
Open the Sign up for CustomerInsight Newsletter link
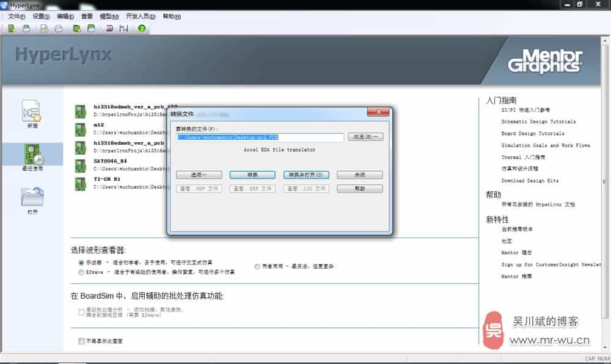point(551,264)
